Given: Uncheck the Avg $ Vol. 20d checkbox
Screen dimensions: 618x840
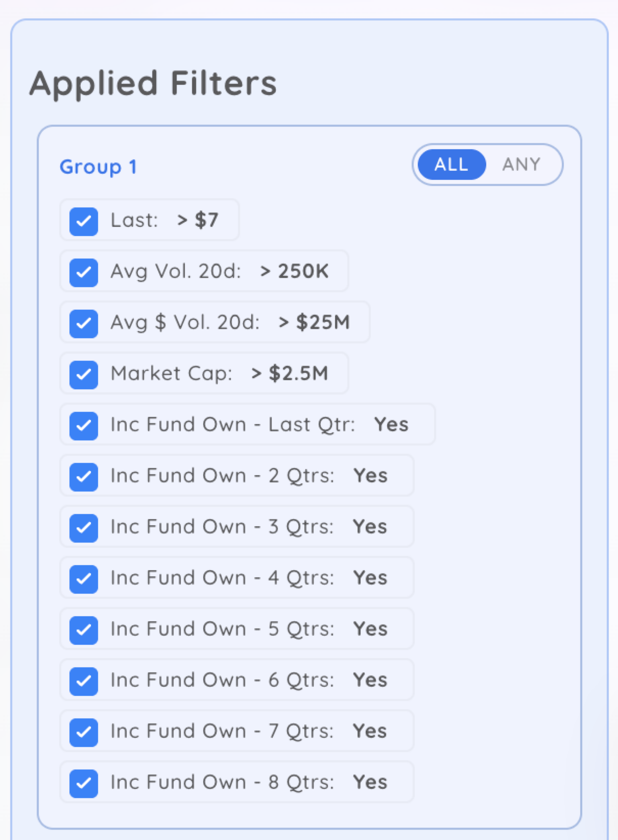Looking at the screenshot, I should pyautogui.click(x=84, y=323).
